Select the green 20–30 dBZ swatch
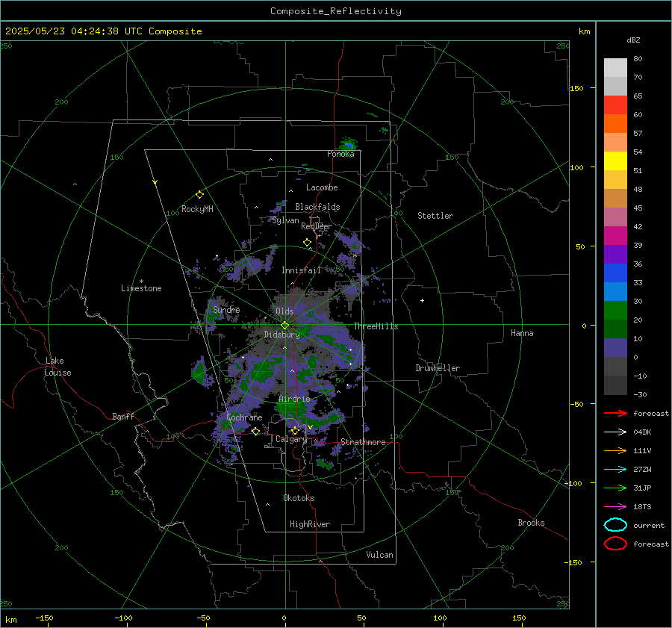 [615, 311]
